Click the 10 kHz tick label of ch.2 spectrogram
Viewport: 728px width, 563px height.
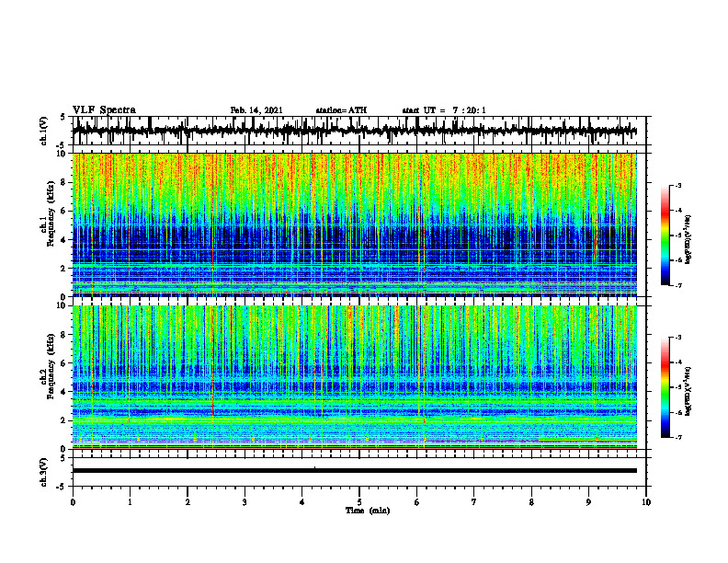coord(63,305)
